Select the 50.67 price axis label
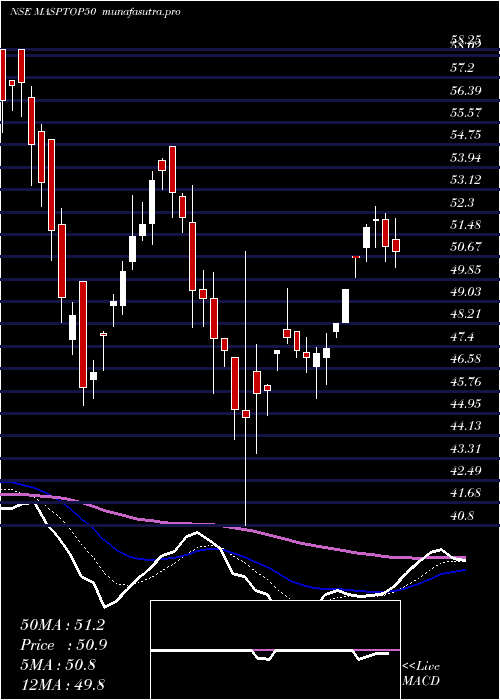 (x=465, y=246)
